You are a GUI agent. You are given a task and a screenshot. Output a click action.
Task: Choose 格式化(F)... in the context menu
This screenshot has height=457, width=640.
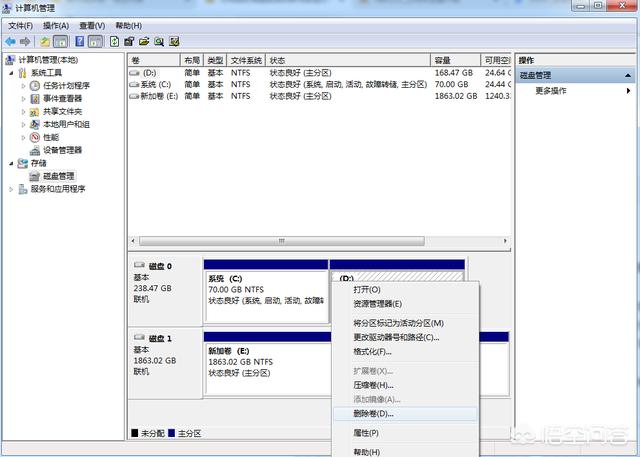click(372, 351)
